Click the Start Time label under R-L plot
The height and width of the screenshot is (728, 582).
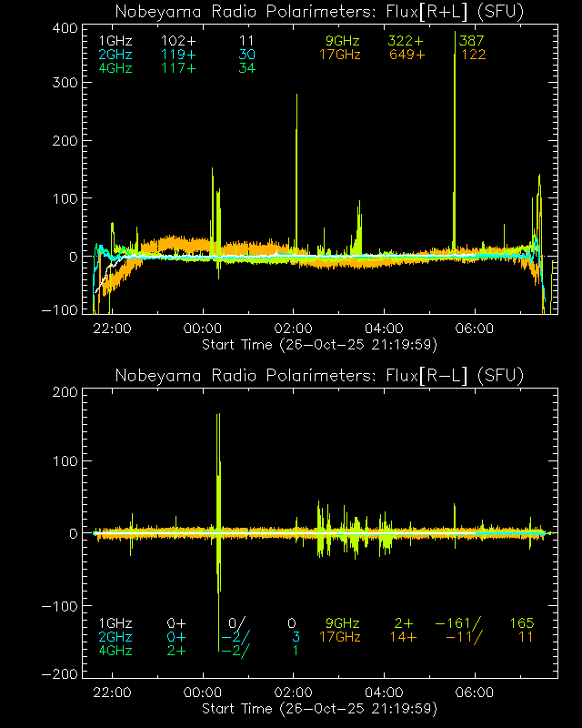point(319,708)
